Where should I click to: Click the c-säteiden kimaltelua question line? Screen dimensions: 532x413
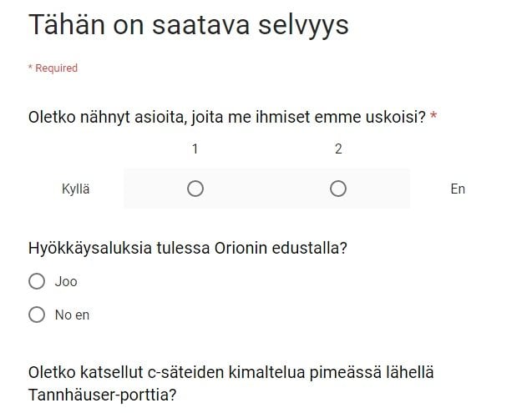[x=231, y=372]
